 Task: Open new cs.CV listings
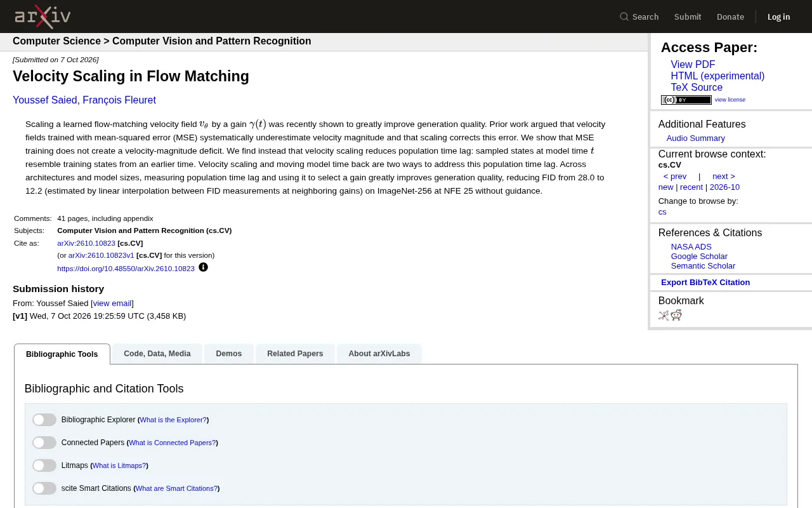(665, 187)
